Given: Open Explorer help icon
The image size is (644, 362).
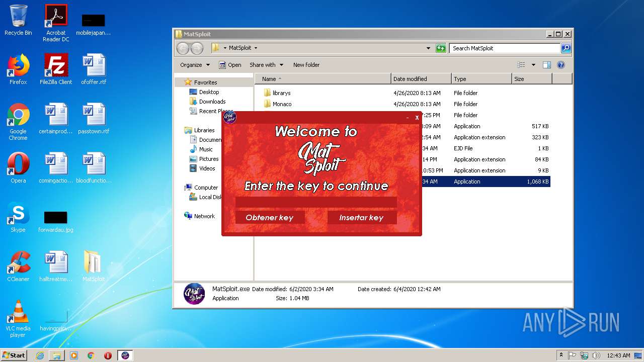Looking at the screenshot, I should tap(561, 65).
